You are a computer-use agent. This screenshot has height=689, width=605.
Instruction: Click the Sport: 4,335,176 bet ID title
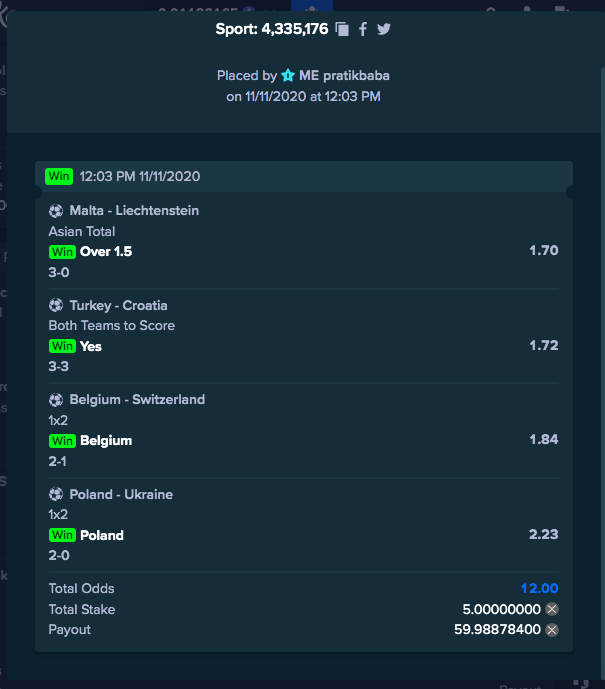(x=272, y=29)
